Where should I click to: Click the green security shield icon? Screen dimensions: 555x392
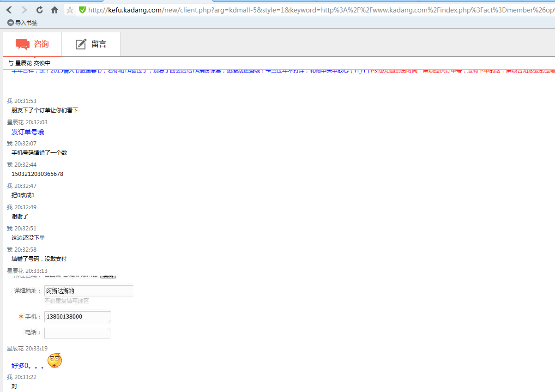82,10
